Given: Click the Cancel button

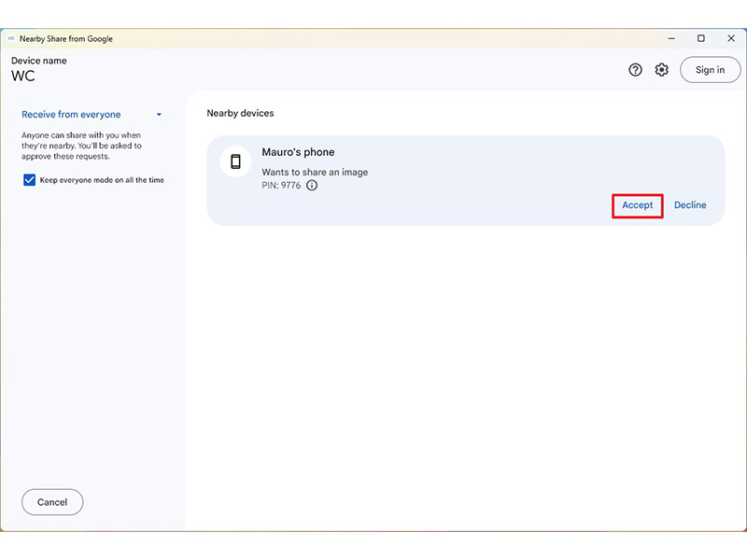Looking at the screenshot, I should tap(52, 502).
